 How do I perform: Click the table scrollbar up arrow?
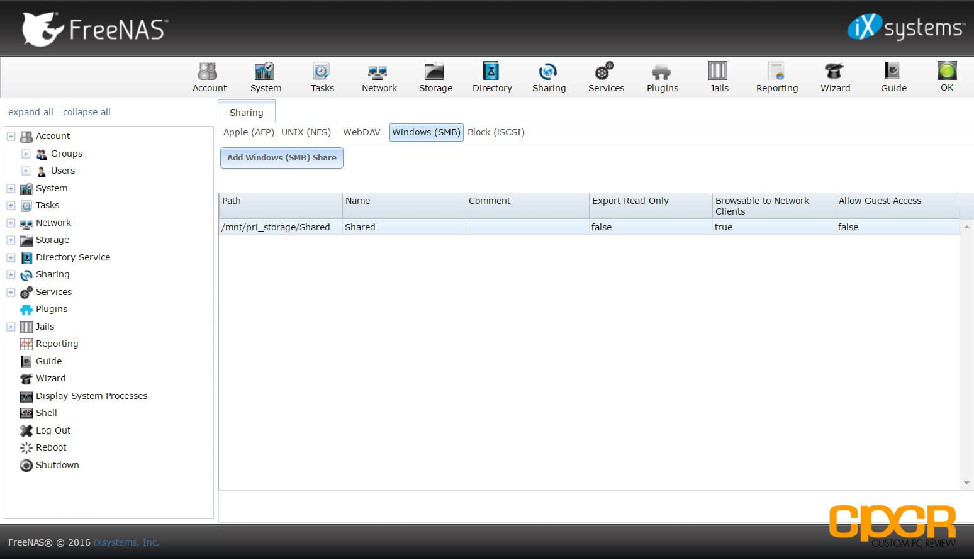(x=966, y=227)
